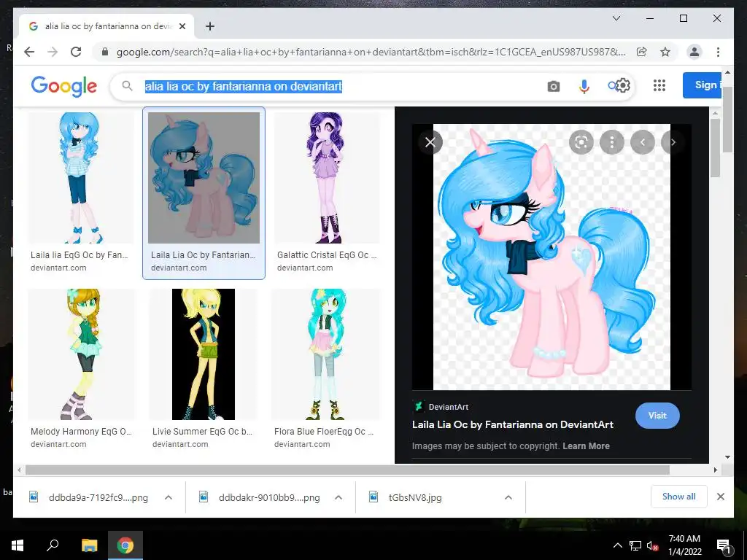This screenshot has height=560, width=747.
Task: Open the network status tray icon
Action: [635, 545]
